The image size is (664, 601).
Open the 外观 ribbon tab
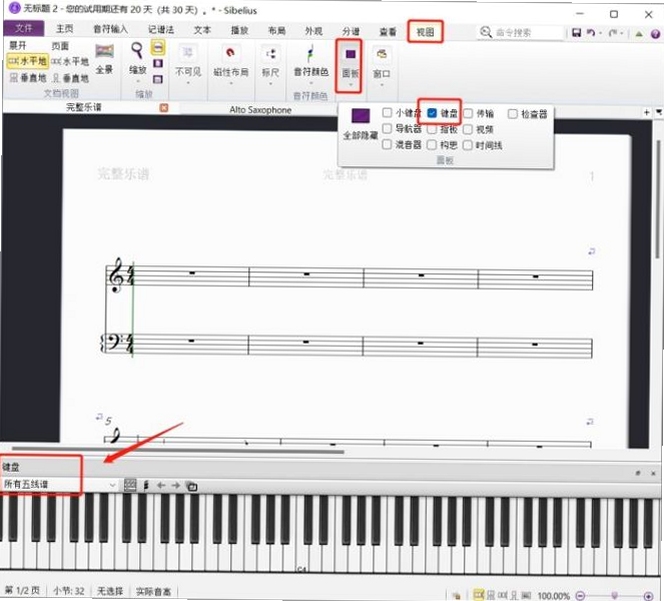click(314, 31)
